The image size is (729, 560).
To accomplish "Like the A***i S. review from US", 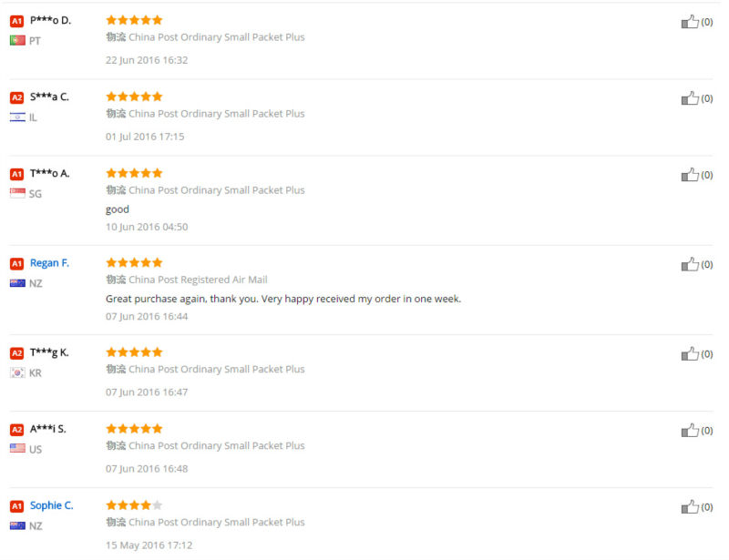I will click(690, 431).
